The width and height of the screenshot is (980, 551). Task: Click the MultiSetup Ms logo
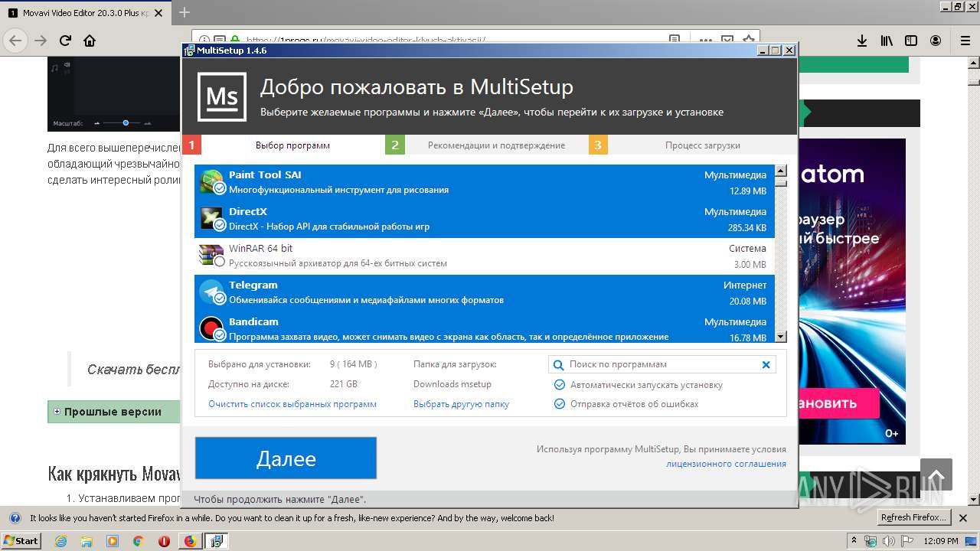[222, 97]
